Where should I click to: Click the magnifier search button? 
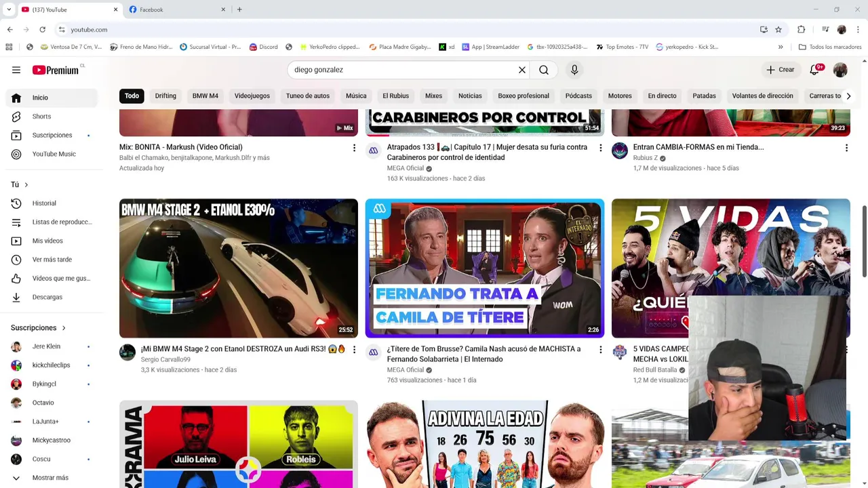click(544, 70)
